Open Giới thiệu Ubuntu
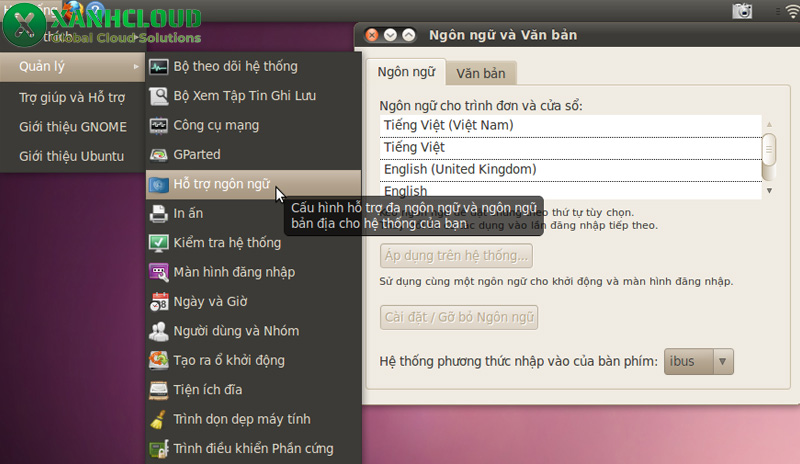Screen dimensions: 800x464 (72, 156)
